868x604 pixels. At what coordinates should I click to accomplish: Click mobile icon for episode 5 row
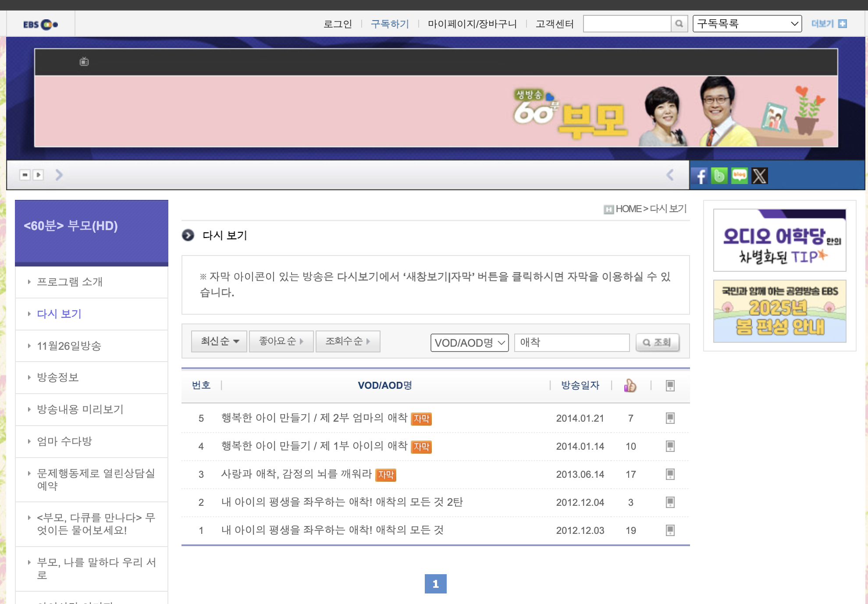(x=670, y=418)
